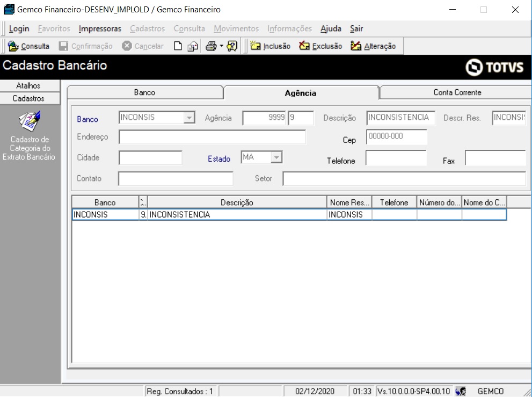Switch to the Banco tab
532x397 pixels.
[x=145, y=92]
